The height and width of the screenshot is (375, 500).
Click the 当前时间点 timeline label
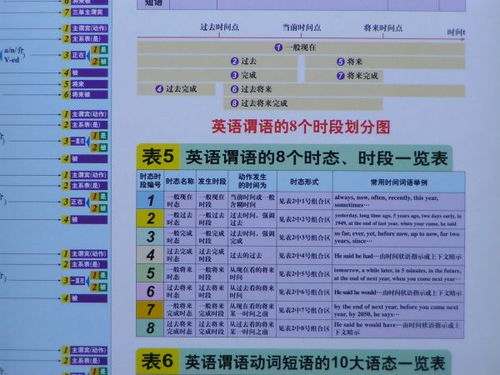[302, 27]
